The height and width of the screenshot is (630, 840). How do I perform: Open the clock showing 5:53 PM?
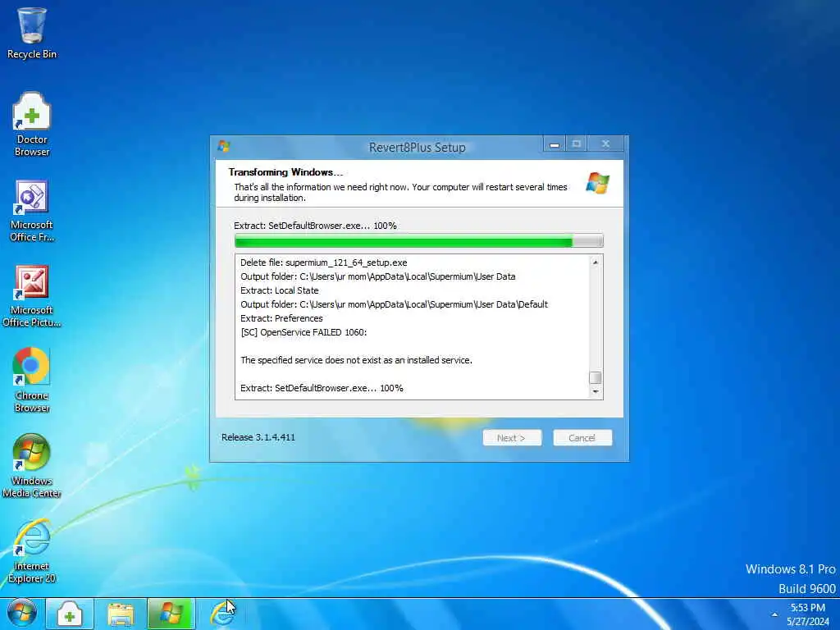(808, 614)
